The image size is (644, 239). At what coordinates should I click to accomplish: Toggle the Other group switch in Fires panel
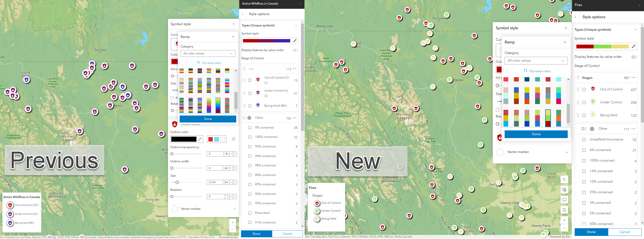coord(584,129)
